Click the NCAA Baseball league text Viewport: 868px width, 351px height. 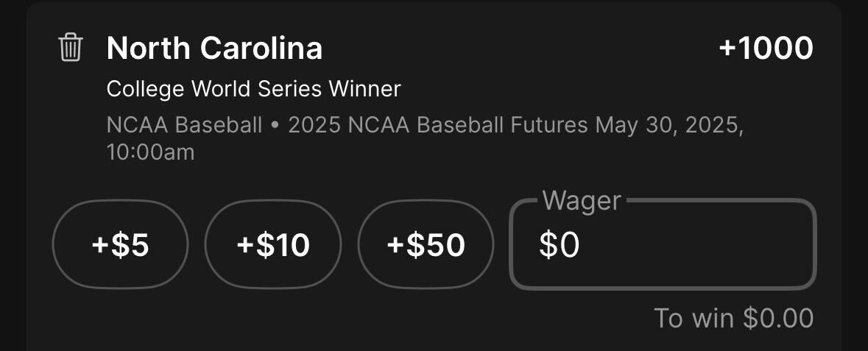184,126
